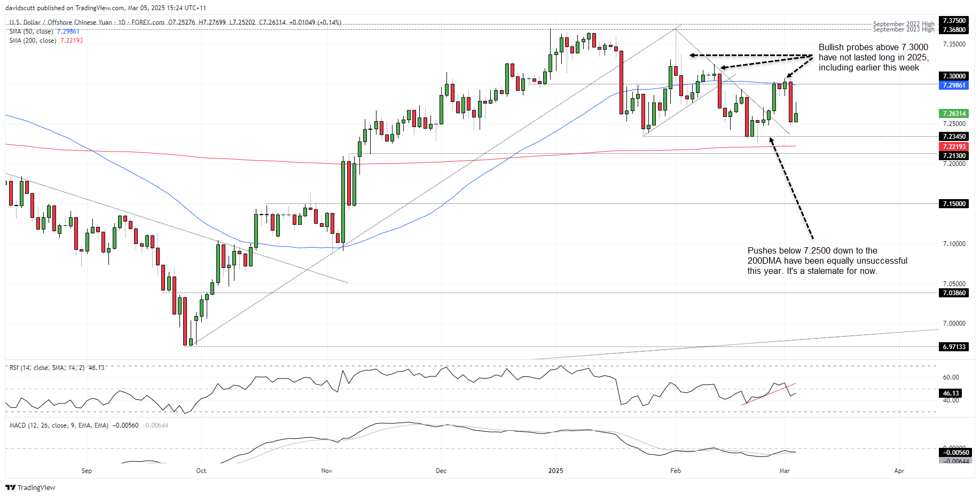Click the red 7.22193 SMA price label
Image resolution: width=980 pixels, height=497 pixels.
tap(954, 147)
